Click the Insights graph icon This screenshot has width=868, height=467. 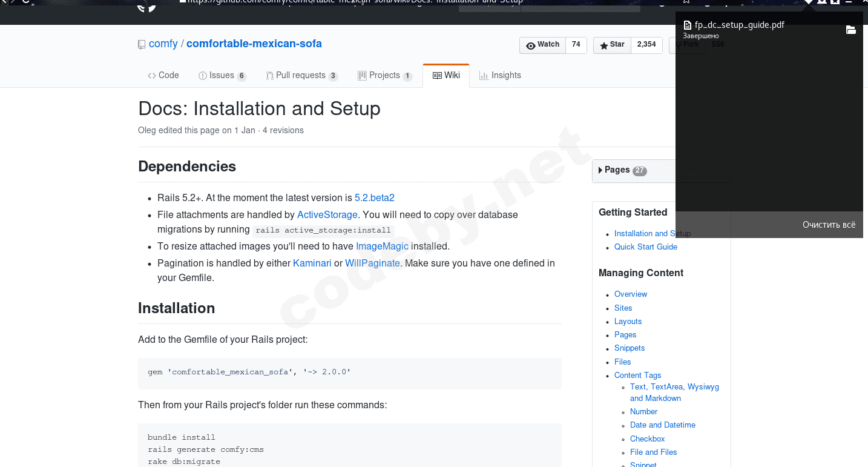pos(484,76)
